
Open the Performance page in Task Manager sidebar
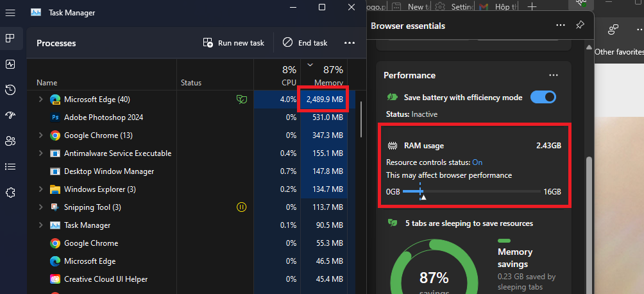(x=10, y=64)
